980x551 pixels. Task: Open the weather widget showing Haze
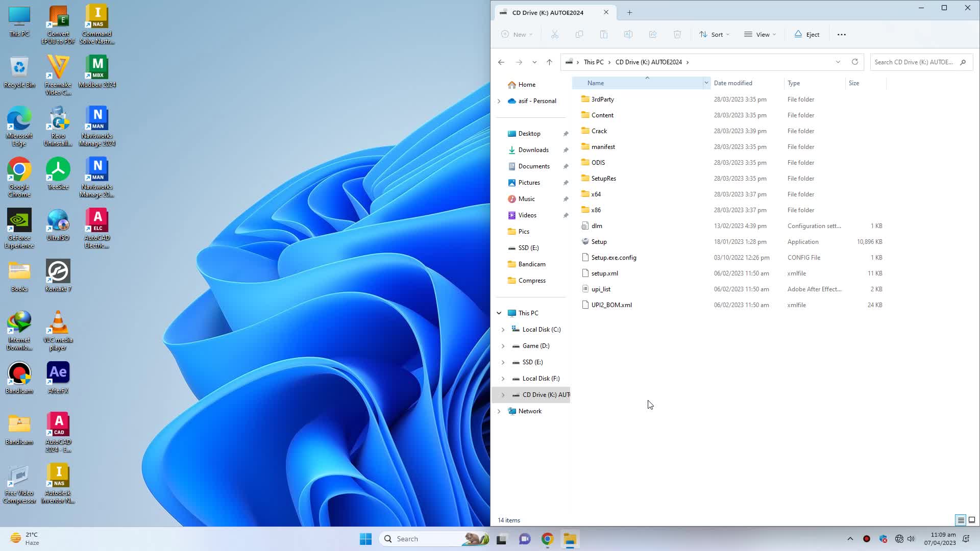[x=24, y=539]
